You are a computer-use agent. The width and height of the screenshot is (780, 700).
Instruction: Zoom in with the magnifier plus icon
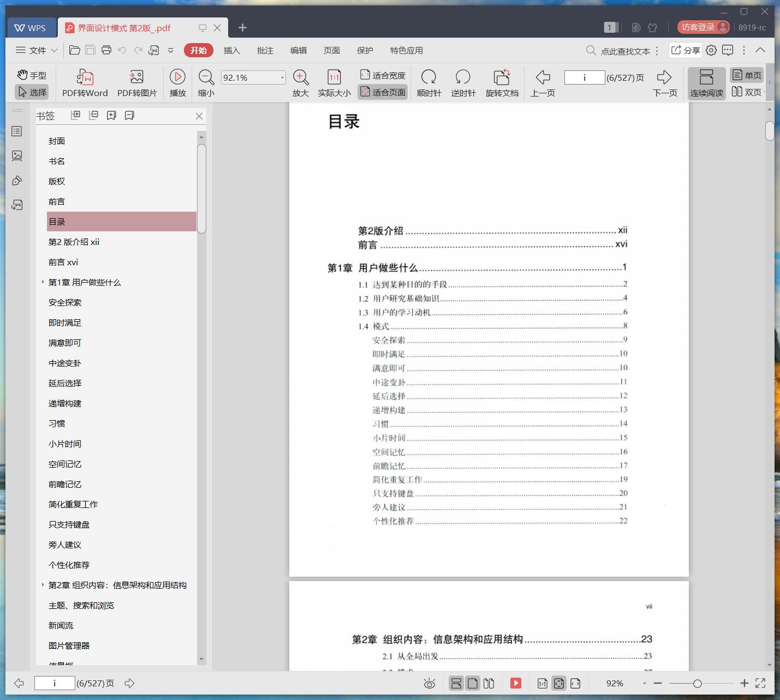click(x=301, y=83)
